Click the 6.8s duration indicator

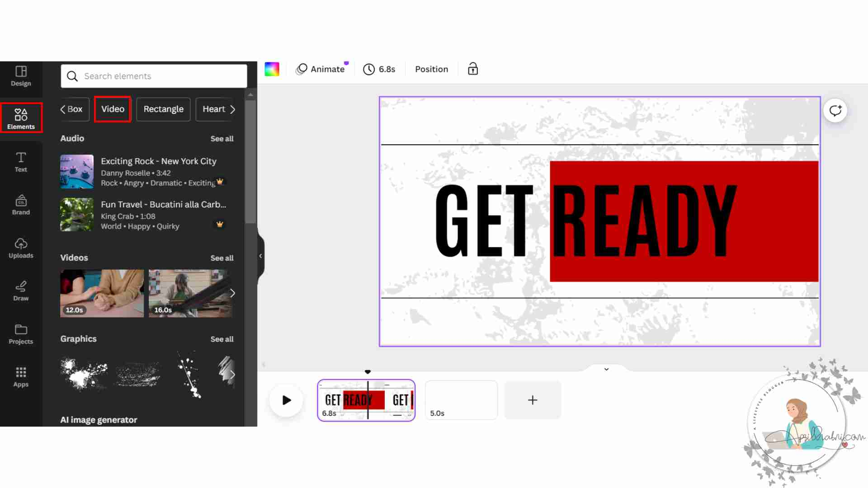point(379,69)
